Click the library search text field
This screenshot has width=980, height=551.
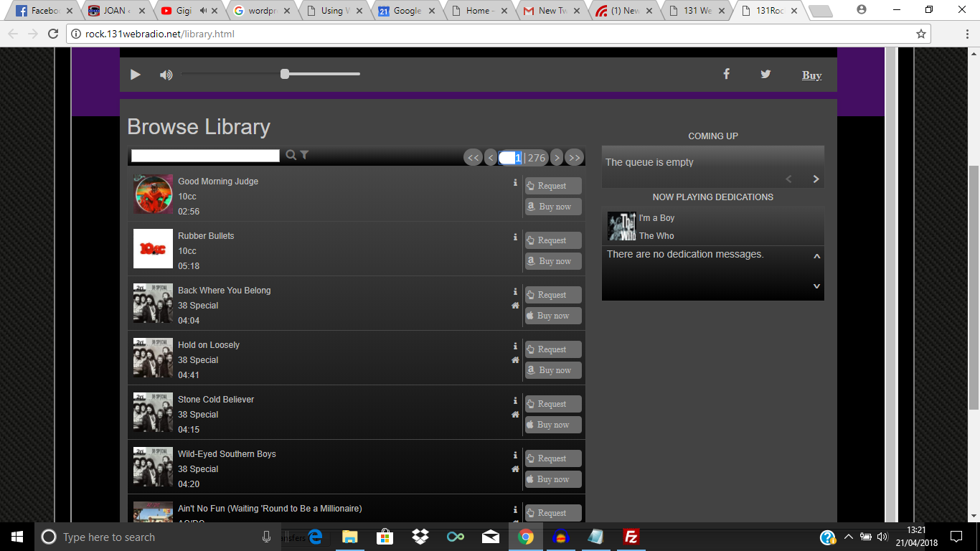coord(205,156)
